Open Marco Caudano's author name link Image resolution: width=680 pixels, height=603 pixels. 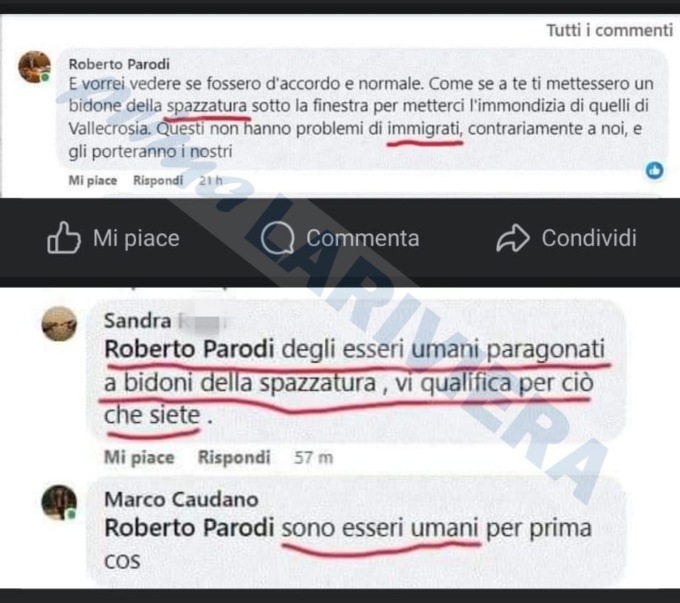click(181, 499)
